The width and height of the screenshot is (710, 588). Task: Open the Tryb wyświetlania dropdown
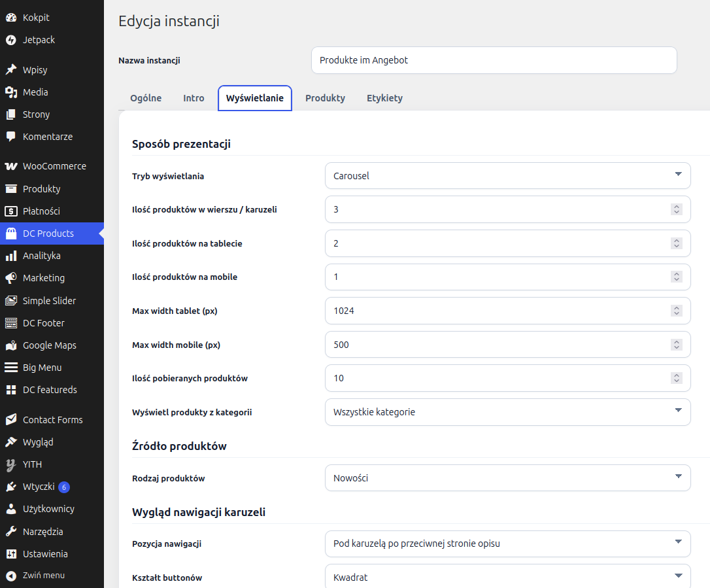[507, 176]
